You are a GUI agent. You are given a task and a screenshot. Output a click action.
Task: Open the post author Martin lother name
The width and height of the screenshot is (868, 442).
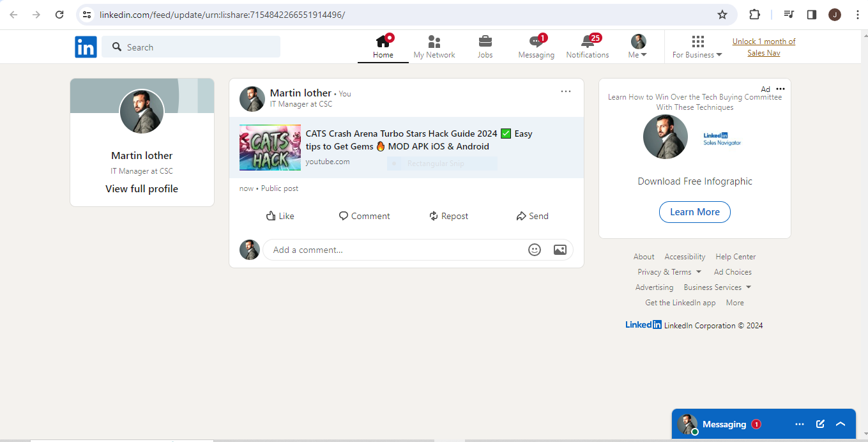300,93
